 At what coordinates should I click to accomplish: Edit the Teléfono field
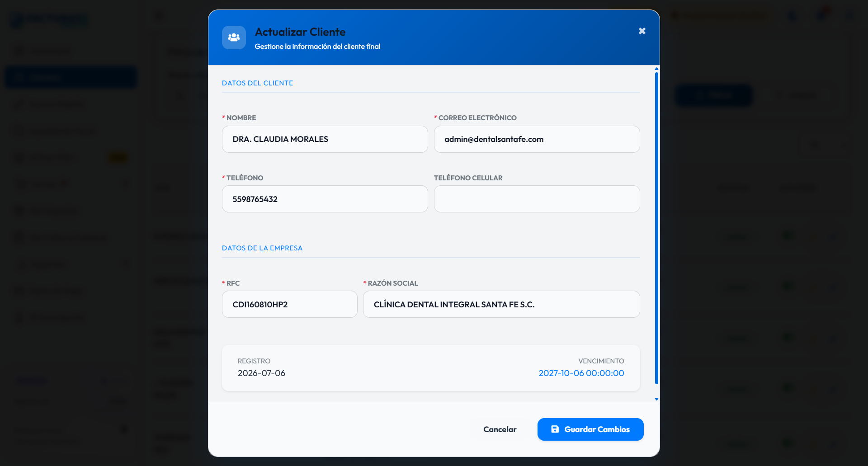pos(325,199)
